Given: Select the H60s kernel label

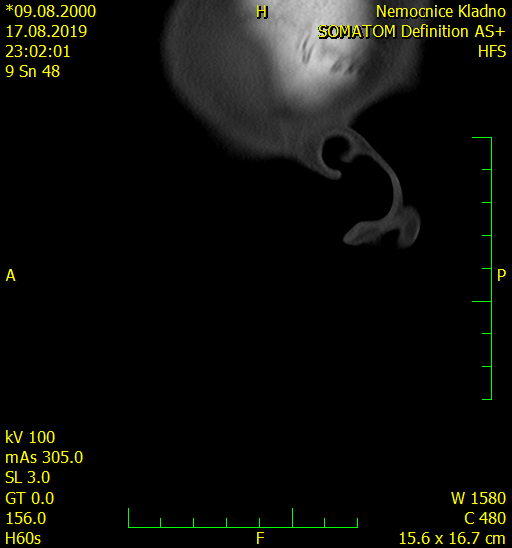Looking at the screenshot, I should click(x=23, y=538).
